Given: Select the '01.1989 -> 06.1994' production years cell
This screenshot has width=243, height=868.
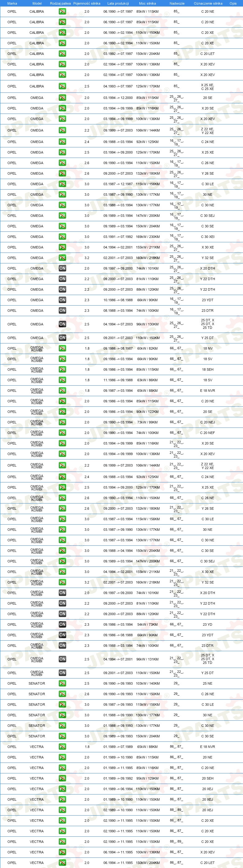Looking at the screenshot, I should [118, 789].
